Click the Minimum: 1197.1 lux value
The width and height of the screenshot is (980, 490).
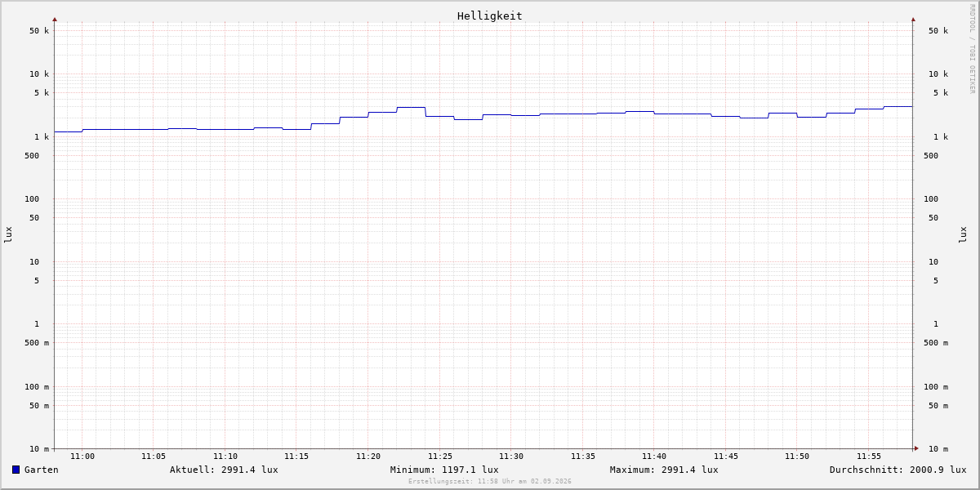(x=444, y=470)
